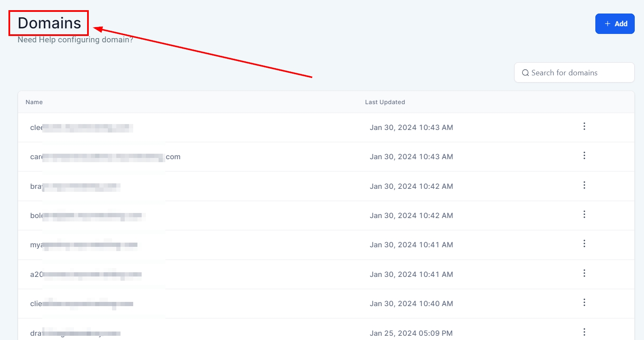Screen dimensions: 644x340
Task: Select the domain name starting with 'bole'
Action: [x=88, y=216]
